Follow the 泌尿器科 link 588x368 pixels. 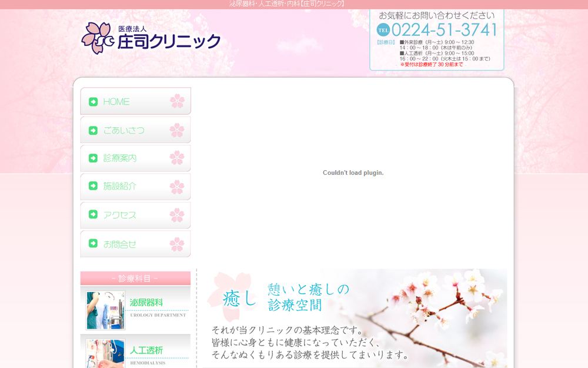(x=146, y=303)
